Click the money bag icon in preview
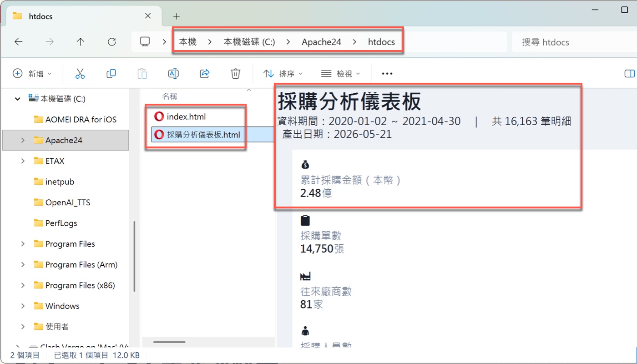 (305, 165)
